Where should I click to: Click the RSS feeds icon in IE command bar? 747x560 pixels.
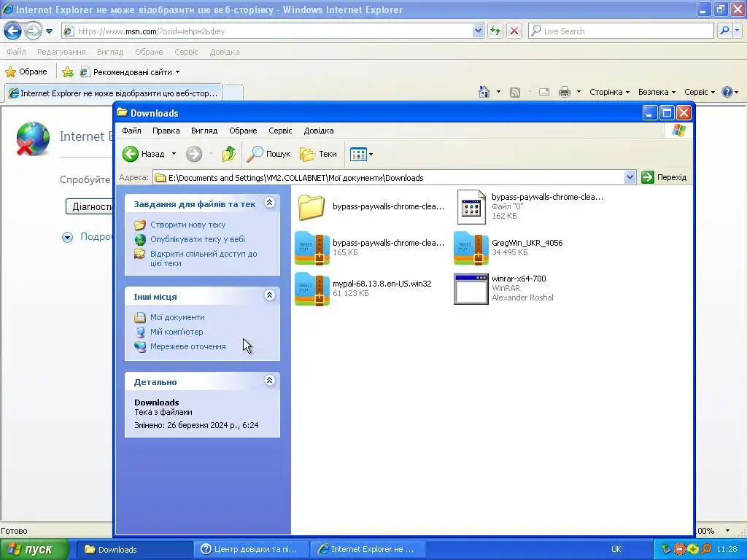click(514, 92)
